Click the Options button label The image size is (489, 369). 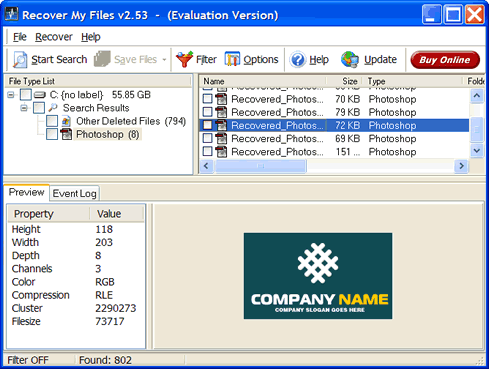[x=261, y=60]
